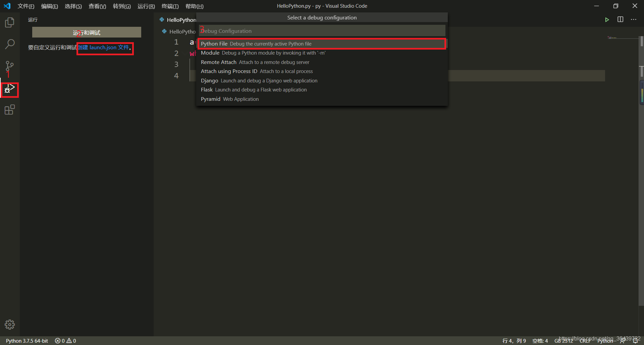
Task: Change CRLF end of line sequence
Action: [x=585, y=341]
